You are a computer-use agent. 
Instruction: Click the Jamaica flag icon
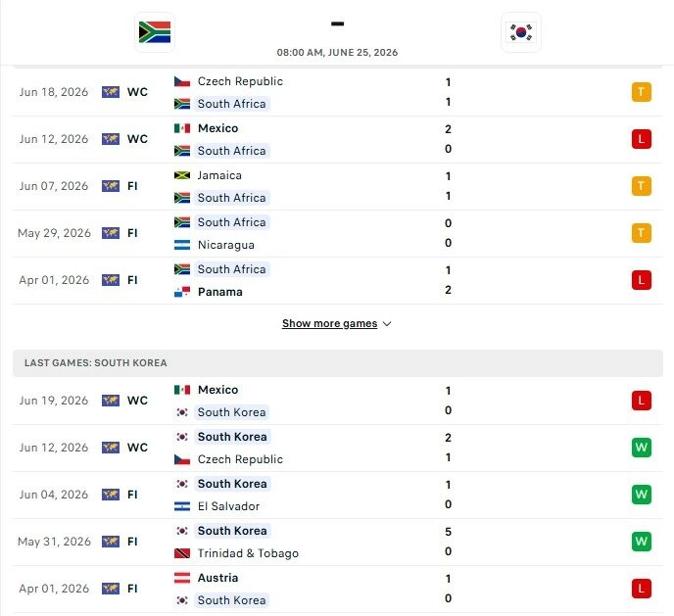click(182, 175)
